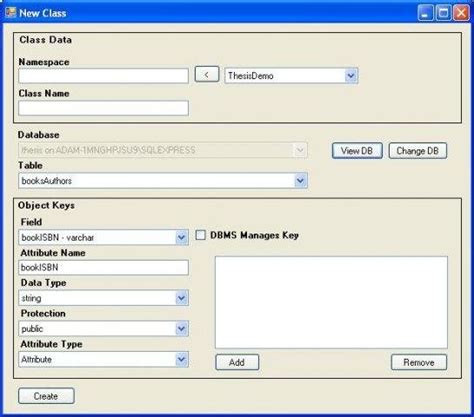Click the Remove button
Image resolution: width=474 pixels, height=417 pixels.
(419, 362)
